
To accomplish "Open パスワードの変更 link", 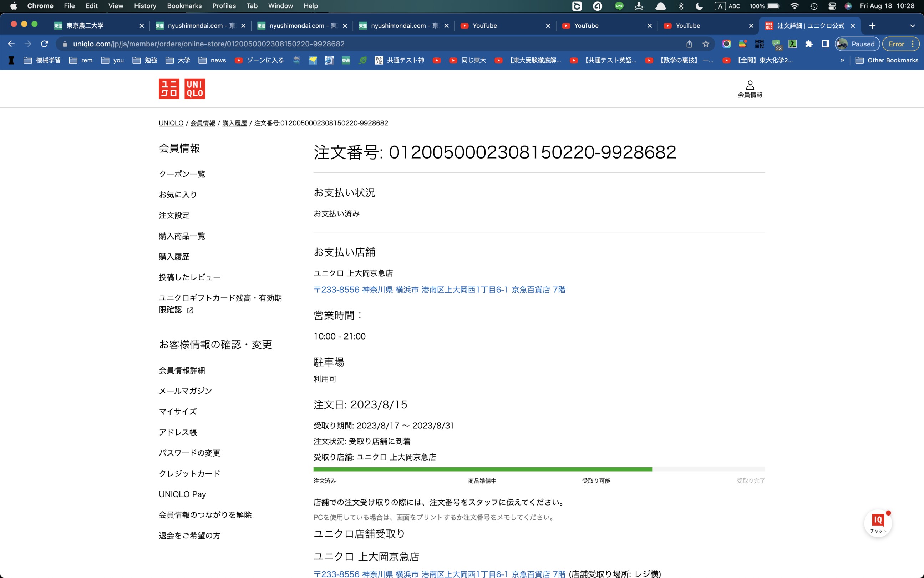I will [x=189, y=453].
